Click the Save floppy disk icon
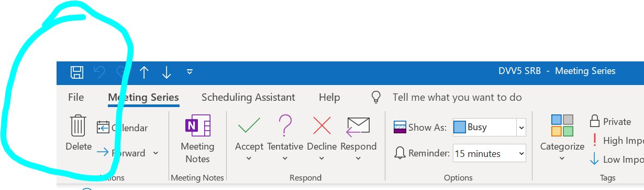This screenshot has width=644, height=190. click(x=77, y=72)
